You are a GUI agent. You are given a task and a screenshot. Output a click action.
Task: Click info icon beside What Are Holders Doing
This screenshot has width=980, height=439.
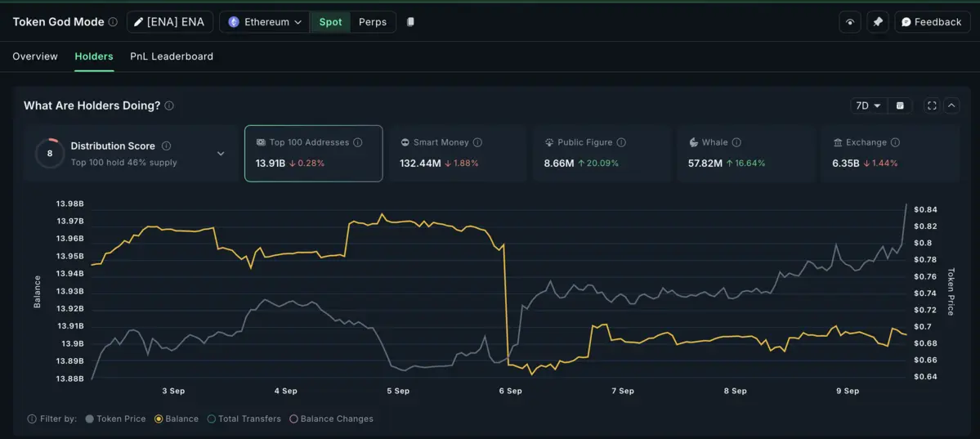169,105
